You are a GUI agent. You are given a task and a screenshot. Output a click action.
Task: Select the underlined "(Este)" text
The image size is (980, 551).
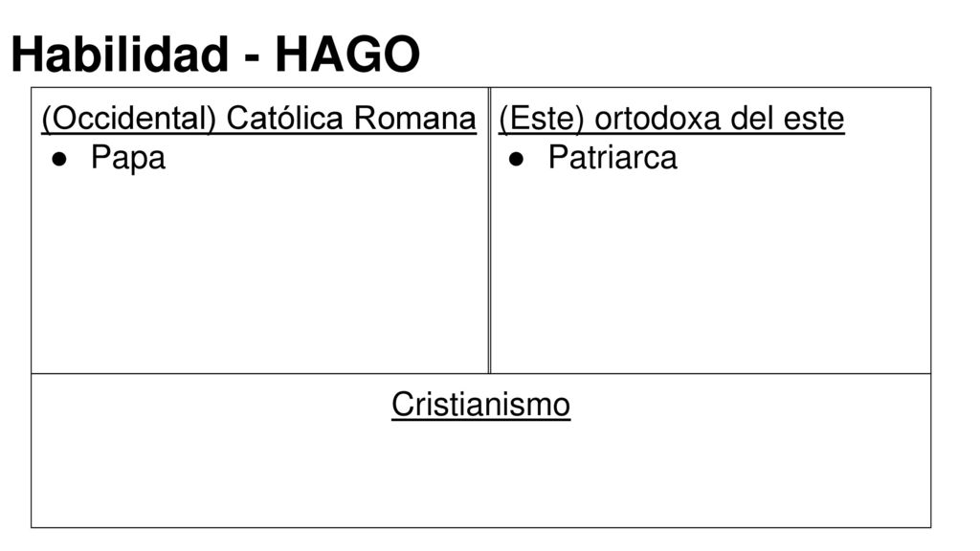542,119
